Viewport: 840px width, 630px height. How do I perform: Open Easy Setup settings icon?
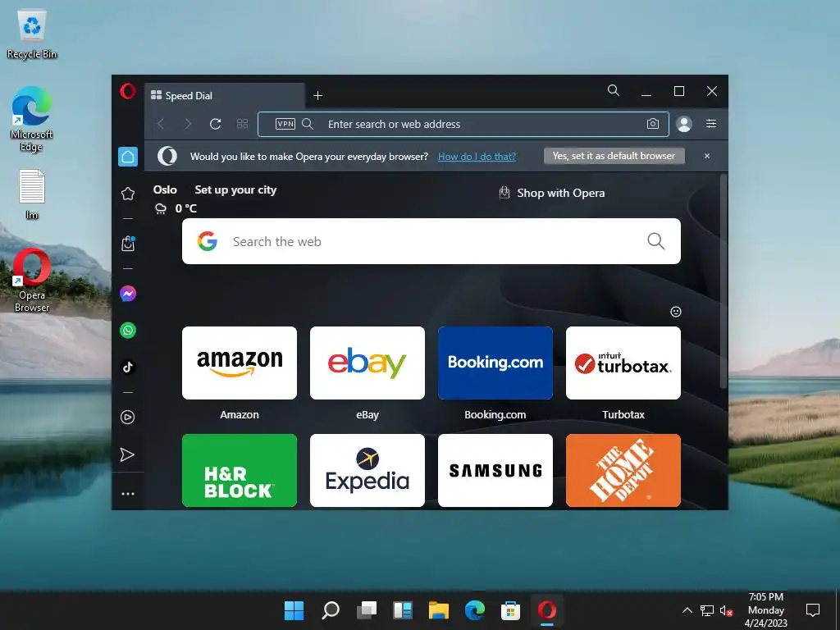[711, 124]
